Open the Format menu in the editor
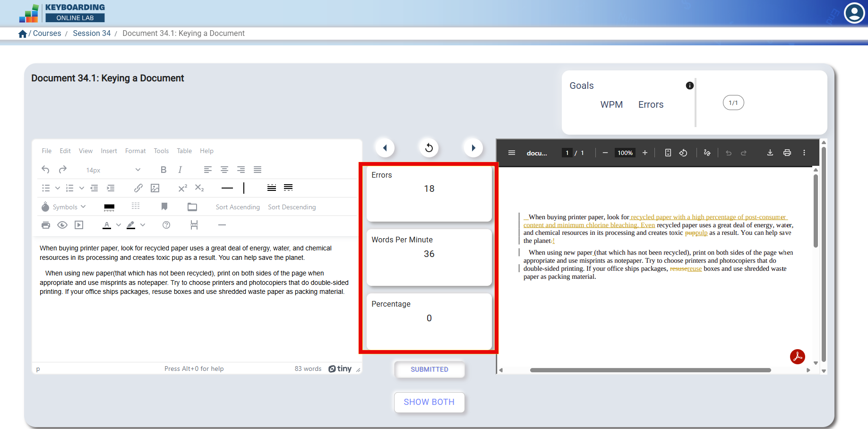868x429 pixels. point(135,151)
